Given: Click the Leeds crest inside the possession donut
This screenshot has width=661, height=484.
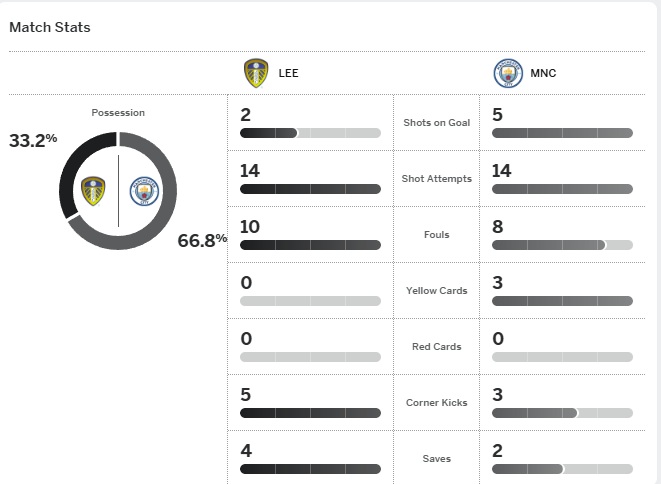Looking at the screenshot, I should pos(93,190).
